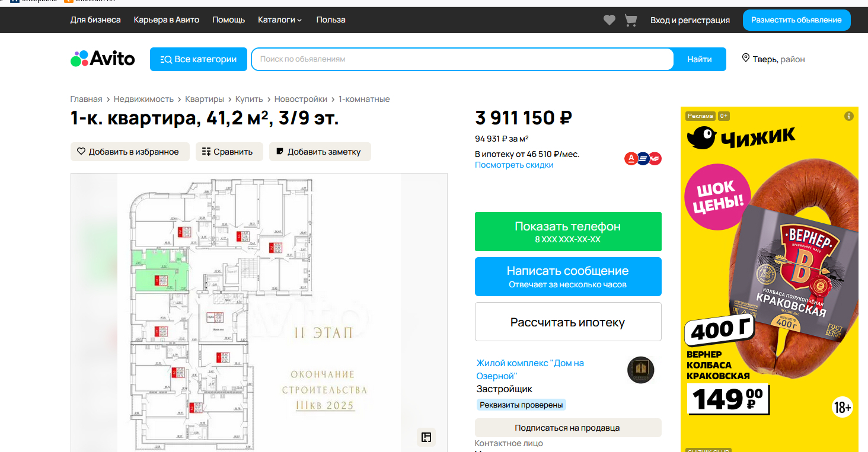
Task: Click the listing price 3 911 150 ₽
Action: point(524,118)
